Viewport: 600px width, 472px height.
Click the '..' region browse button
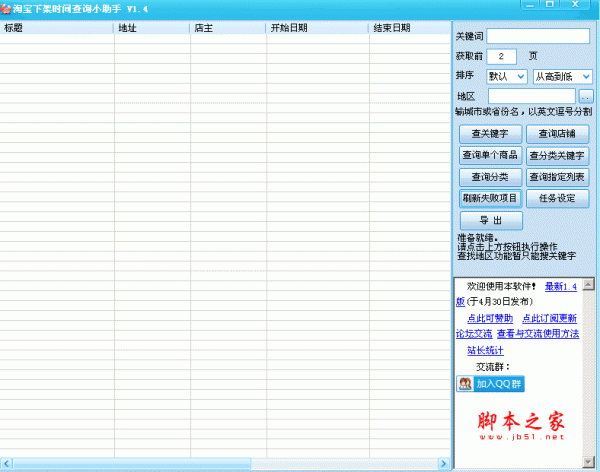click(585, 96)
